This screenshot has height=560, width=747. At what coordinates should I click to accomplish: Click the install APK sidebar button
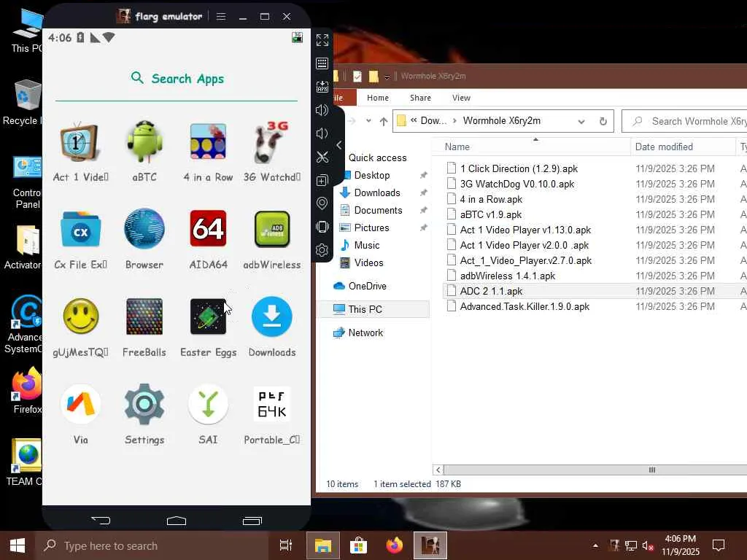[322, 87]
